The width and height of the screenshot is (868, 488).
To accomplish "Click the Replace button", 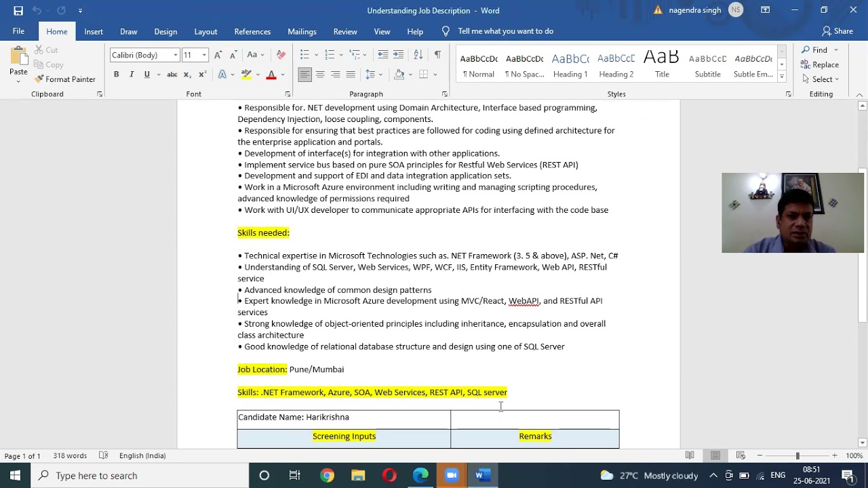I will pyautogui.click(x=820, y=64).
